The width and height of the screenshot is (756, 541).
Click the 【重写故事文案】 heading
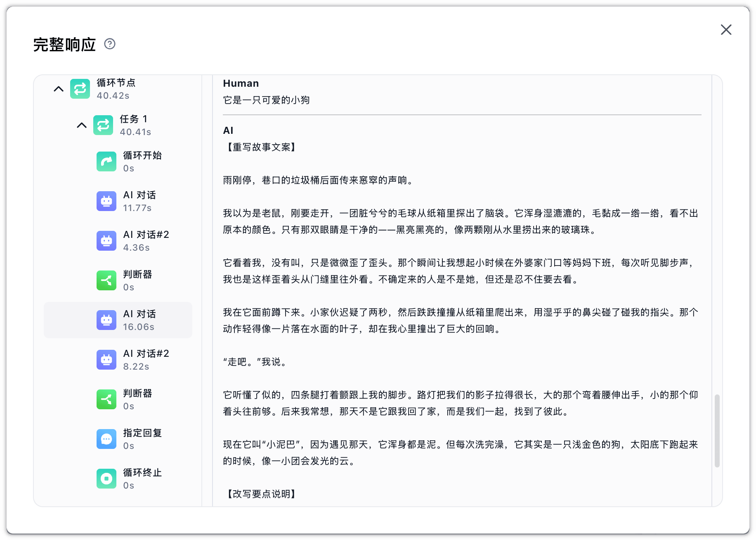point(261,147)
